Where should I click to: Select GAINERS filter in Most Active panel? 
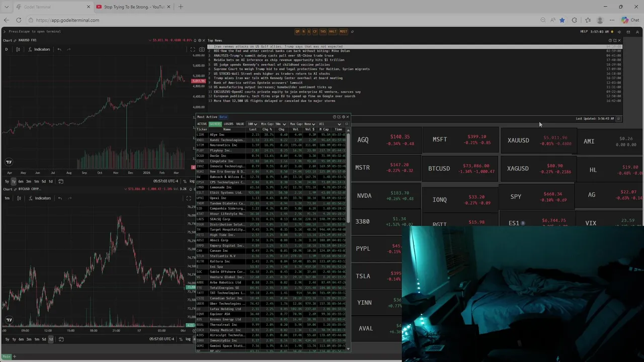click(215, 124)
